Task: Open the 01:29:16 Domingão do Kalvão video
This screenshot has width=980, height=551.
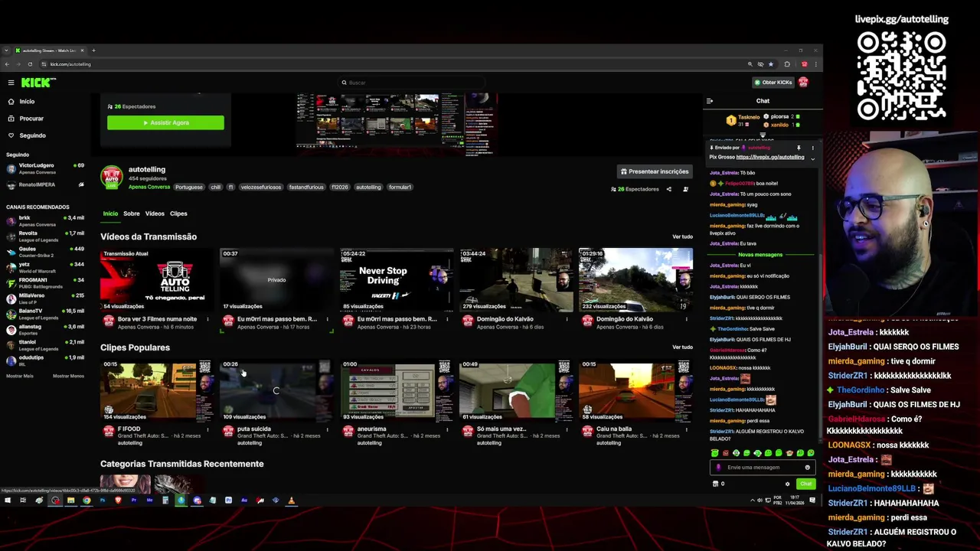Action: coord(635,280)
